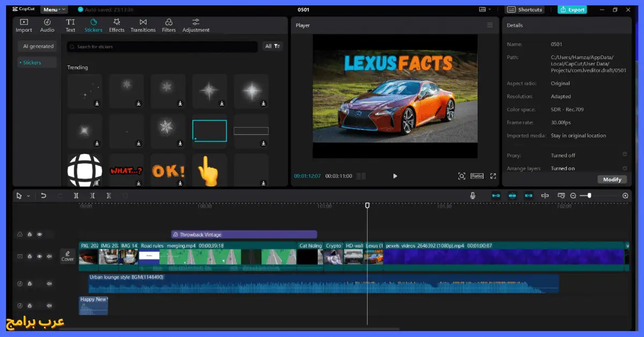Click the Proxy info help icon
Viewport: 644px width, 337px height.
(625, 155)
